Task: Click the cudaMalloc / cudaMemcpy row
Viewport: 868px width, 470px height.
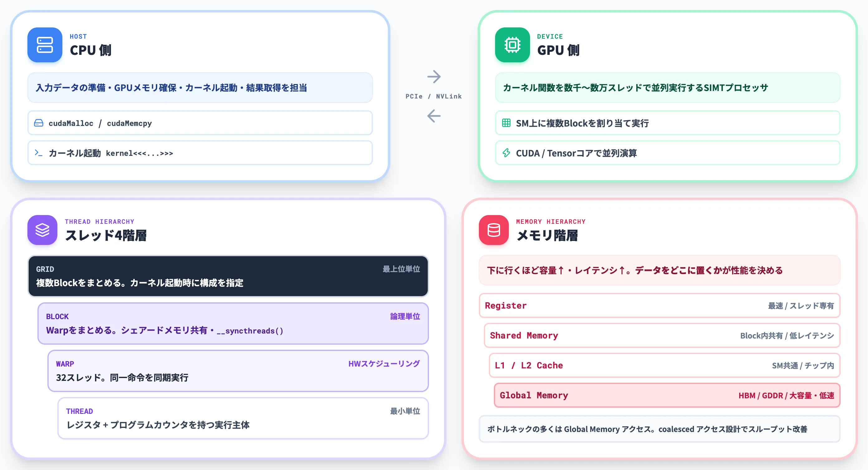Action: click(x=200, y=123)
